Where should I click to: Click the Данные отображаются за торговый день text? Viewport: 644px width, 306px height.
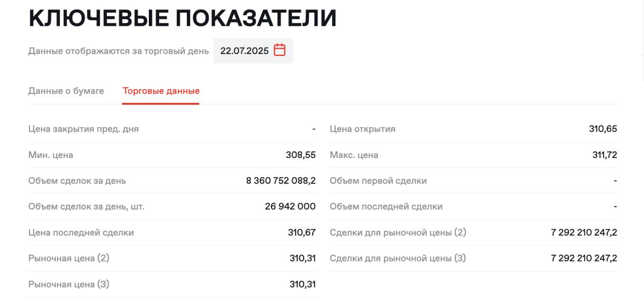pyautogui.click(x=118, y=51)
